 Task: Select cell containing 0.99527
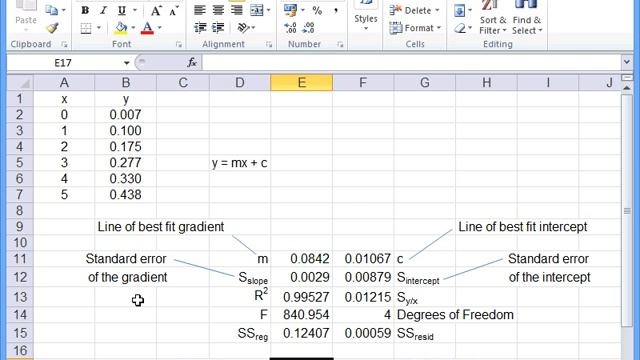[x=301, y=297]
